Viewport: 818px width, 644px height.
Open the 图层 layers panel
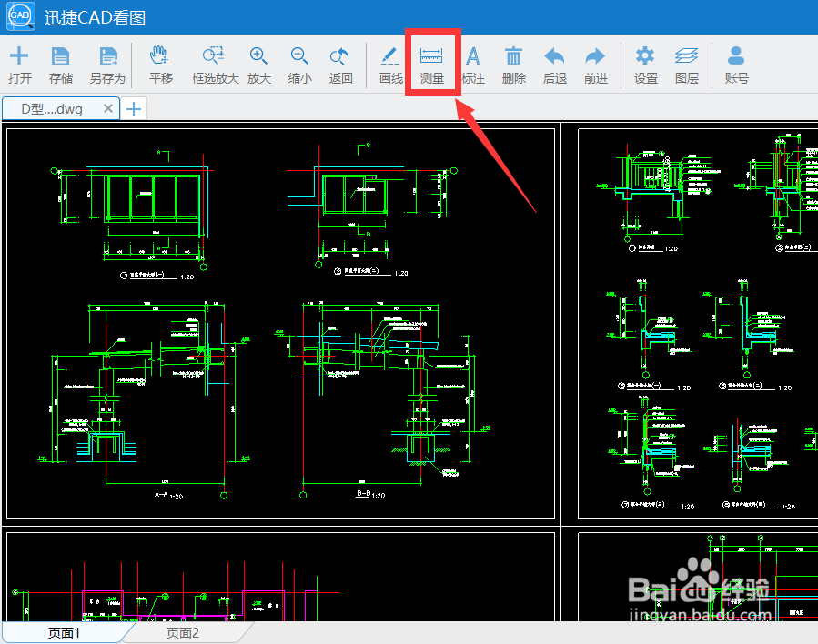[x=687, y=65]
